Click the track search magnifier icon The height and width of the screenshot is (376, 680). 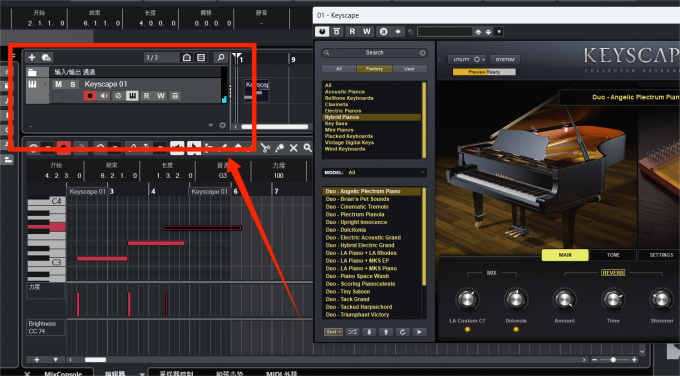tap(220, 57)
